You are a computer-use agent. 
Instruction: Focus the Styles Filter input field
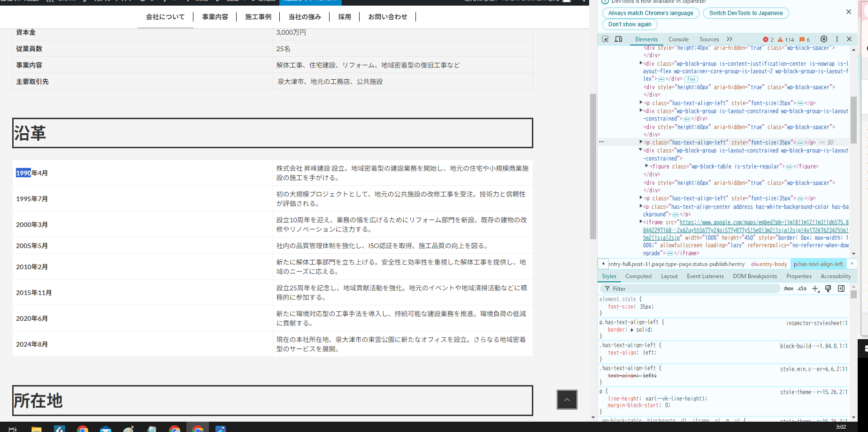690,289
